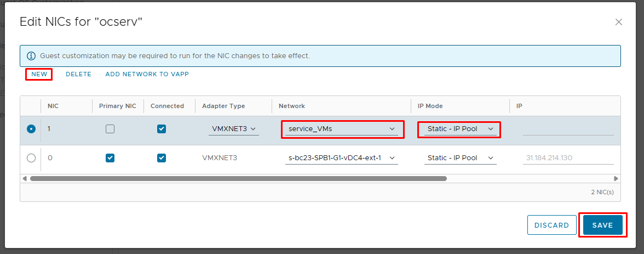Close the Edit NICs dialog
The width and height of the screenshot is (644, 254).
click(619, 22)
